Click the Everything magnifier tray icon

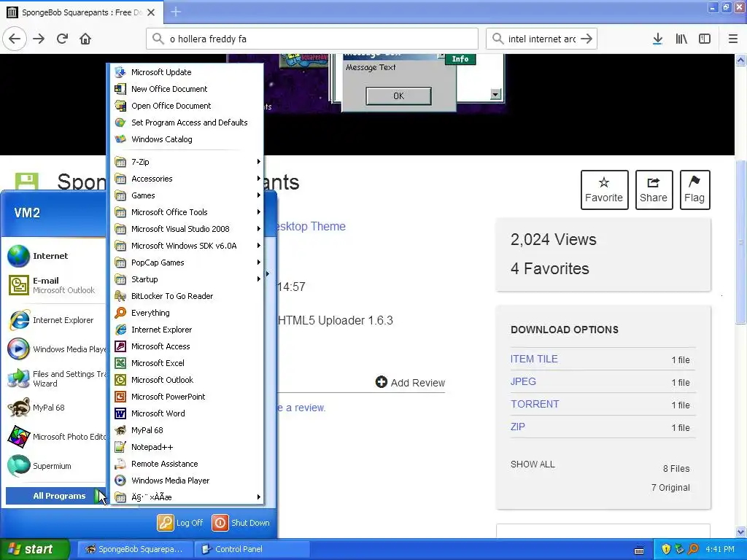point(694,549)
